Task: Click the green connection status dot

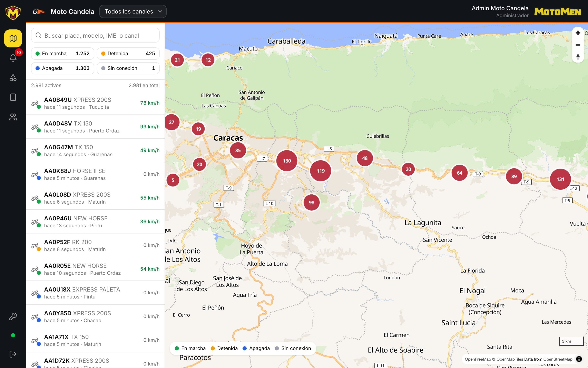Action: (13, 335)
